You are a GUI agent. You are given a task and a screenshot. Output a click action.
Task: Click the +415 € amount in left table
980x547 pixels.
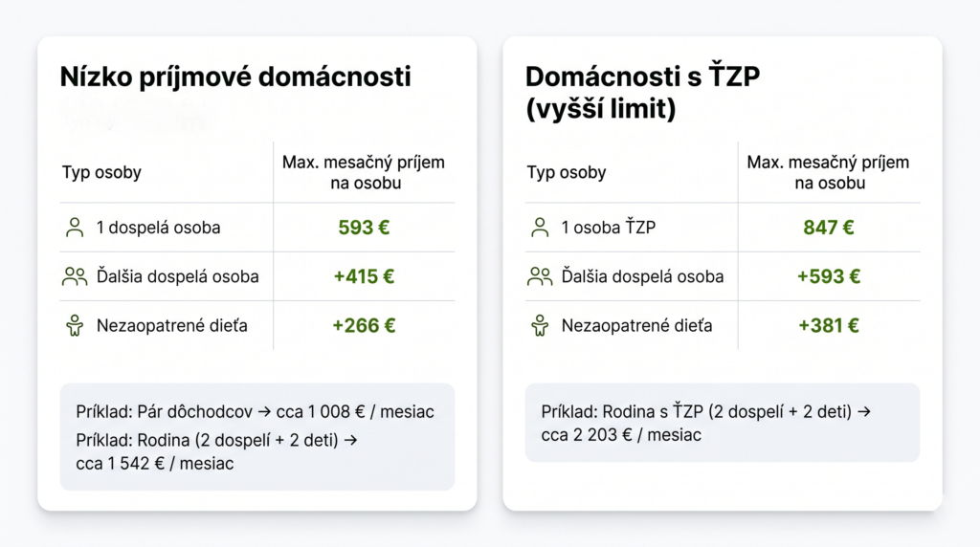click(x=364, y=276)
